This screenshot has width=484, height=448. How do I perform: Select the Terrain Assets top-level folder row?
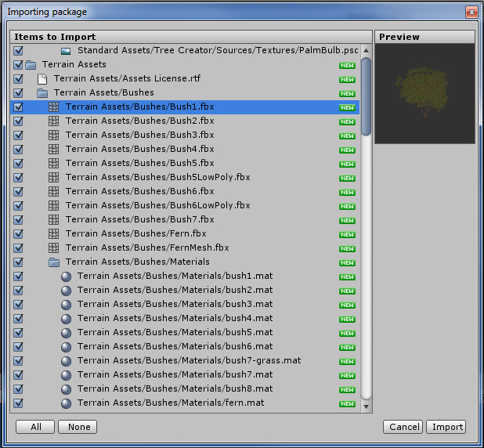(x=74, y=64)
